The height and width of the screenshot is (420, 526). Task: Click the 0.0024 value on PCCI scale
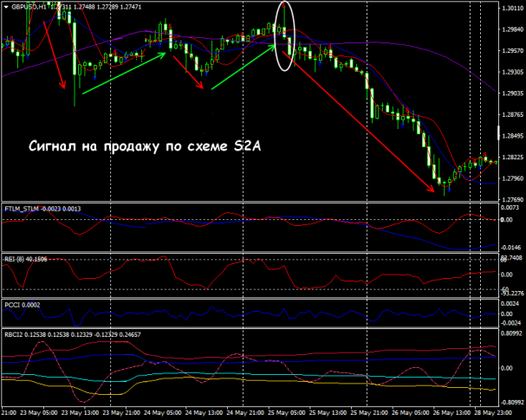[x=511, y=304]
